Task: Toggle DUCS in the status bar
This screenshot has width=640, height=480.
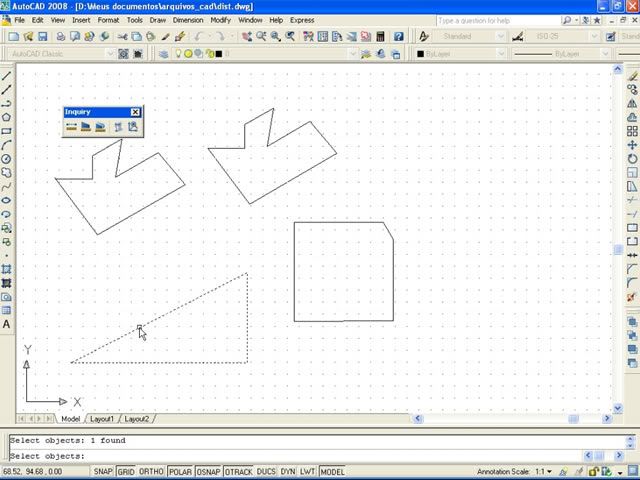Action: (x=266, y=472)
